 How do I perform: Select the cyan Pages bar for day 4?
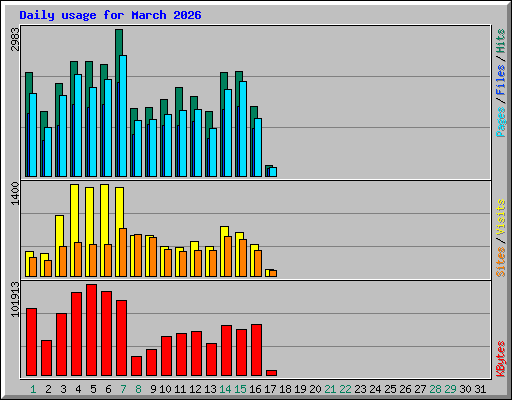(x=78, y=125)
